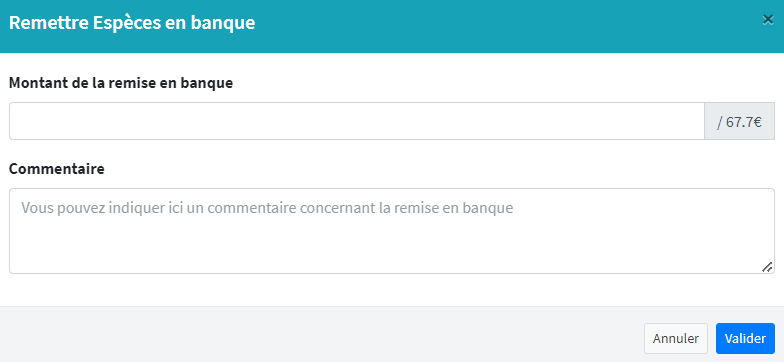The image size is (784, 362).
Task: Focus the Commentaire text area
Action: [x=392, y=231]
